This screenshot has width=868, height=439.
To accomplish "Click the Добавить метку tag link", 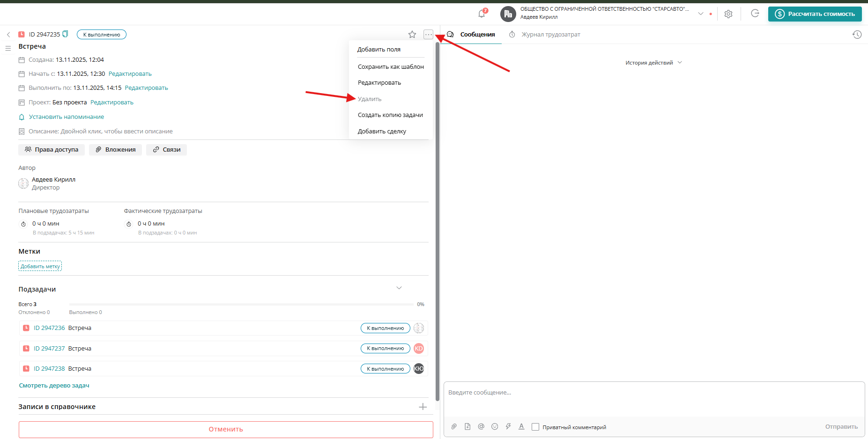I will tap(40, 266).
